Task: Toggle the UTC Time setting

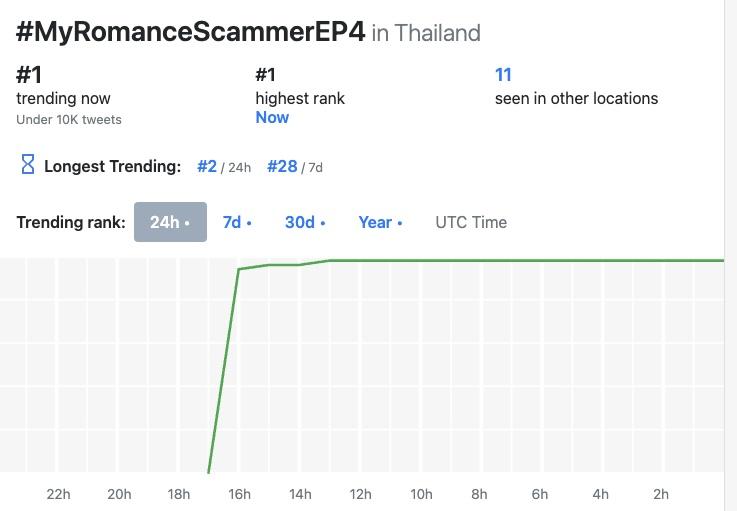Action: click(471, 222)
